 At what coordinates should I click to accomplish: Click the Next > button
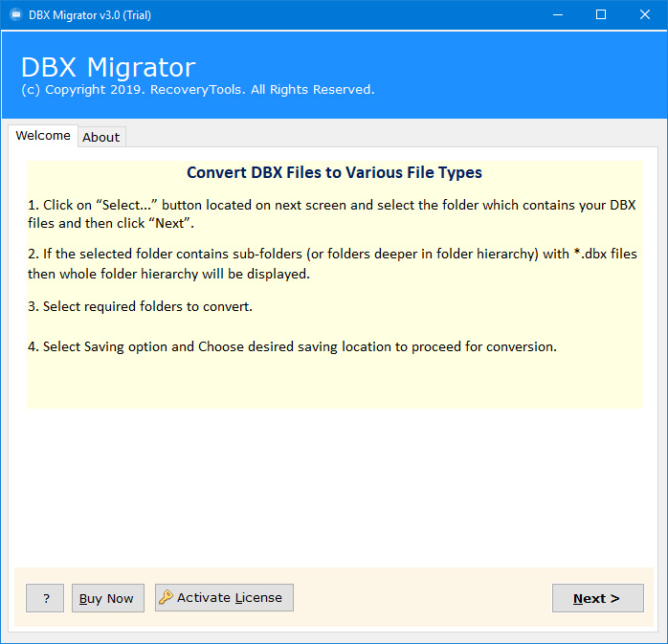(598, 598)
